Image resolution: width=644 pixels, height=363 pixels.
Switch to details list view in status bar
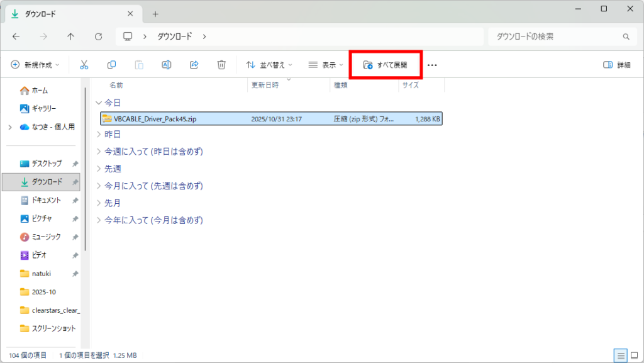pyautogui.click(x=621, y=355)
